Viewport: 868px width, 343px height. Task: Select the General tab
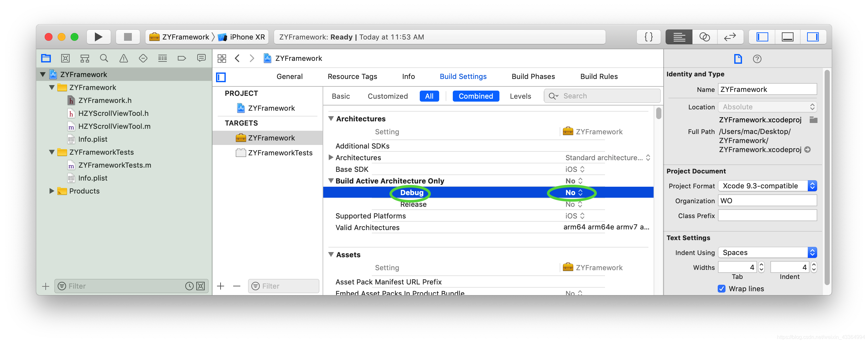tap(290, 76)
